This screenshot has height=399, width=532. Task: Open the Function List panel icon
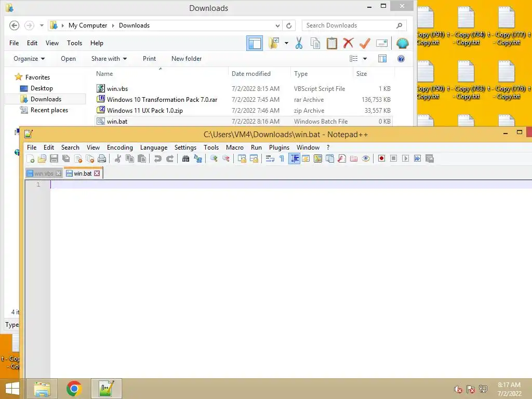(x=342, y=158)
